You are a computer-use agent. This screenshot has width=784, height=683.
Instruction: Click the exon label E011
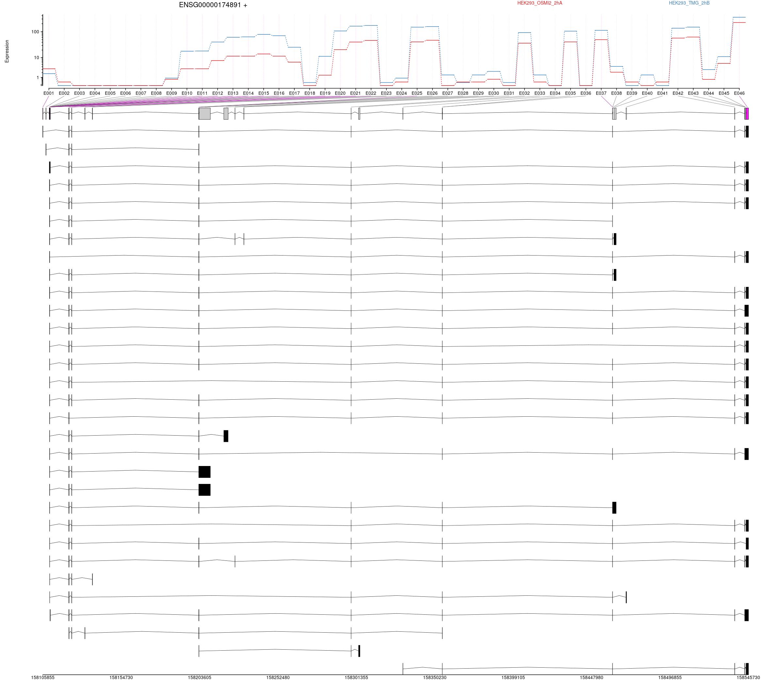pos(202,93)
